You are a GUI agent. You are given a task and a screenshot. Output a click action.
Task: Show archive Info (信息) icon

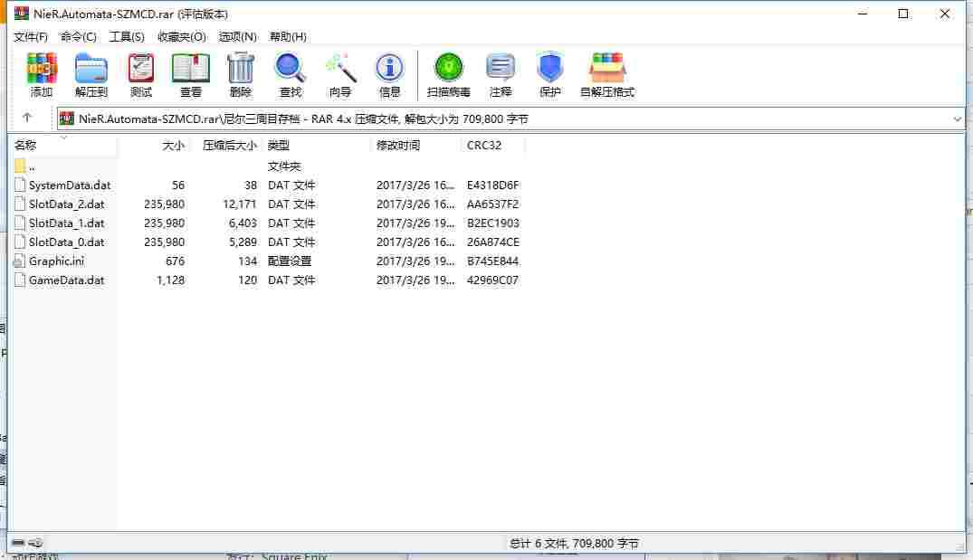(389, 74)
